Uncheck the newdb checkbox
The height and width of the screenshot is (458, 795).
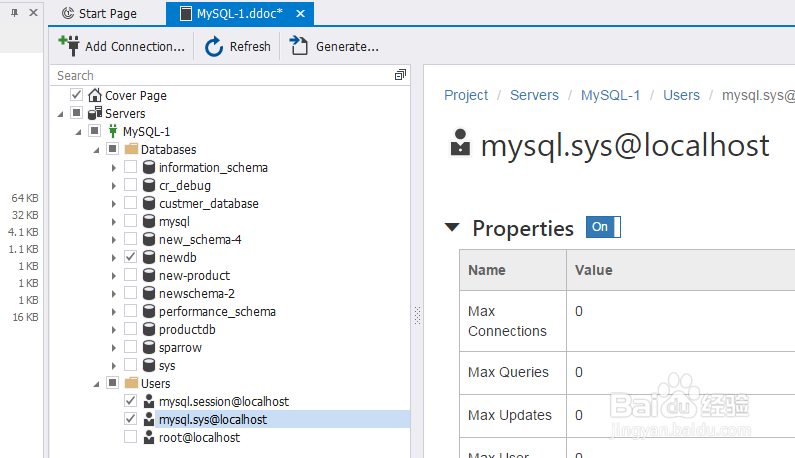point(130,257)
